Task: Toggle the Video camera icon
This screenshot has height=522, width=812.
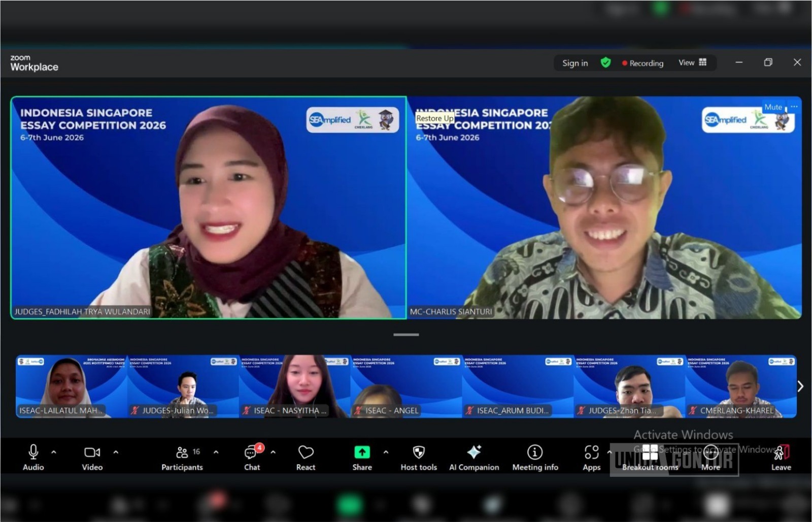Action: 92,452
